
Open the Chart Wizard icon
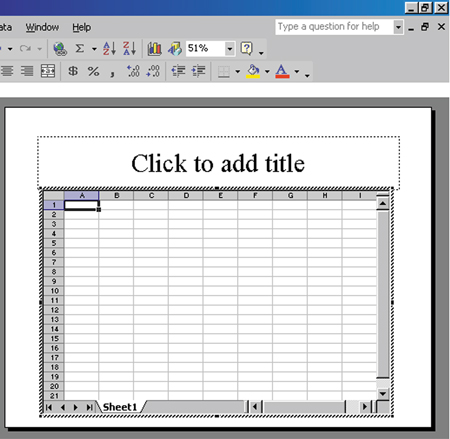point(154,49)
